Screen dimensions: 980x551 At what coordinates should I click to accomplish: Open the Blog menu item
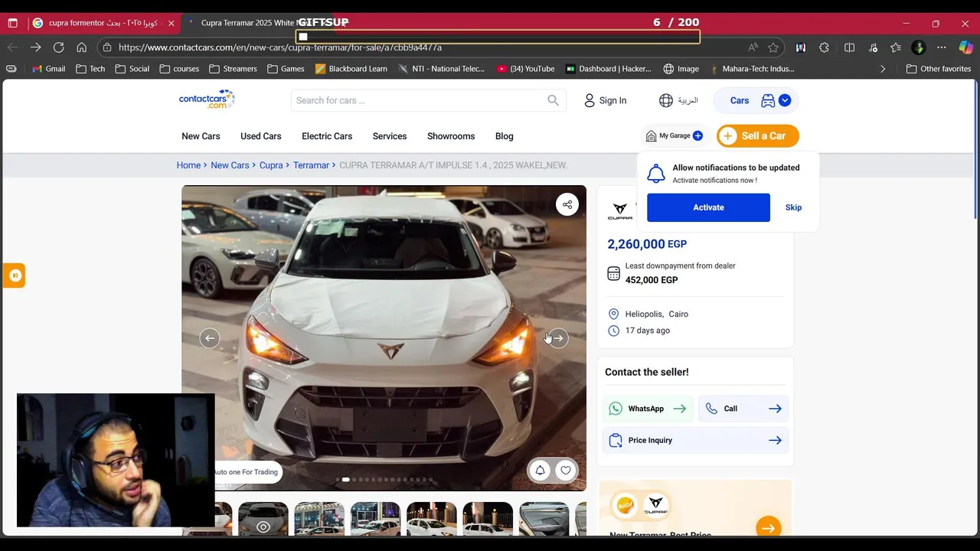tap(505, 136)
